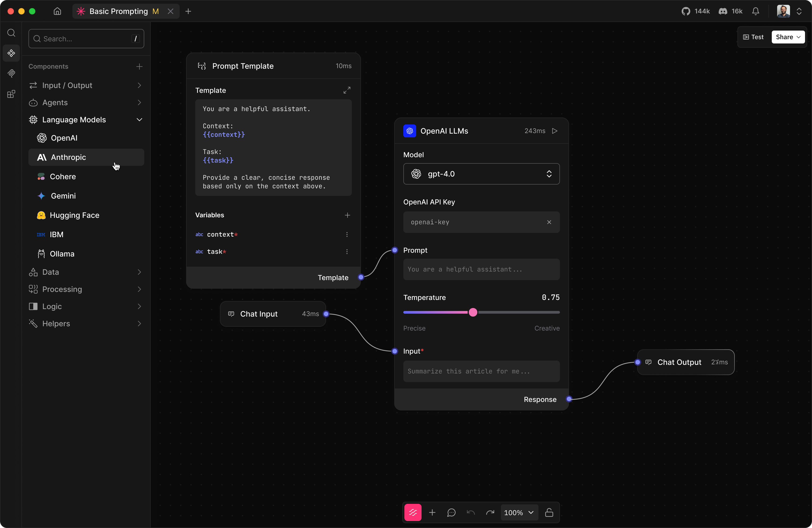812x528 pixels.
Task: Click the Temperature slider handle
Action: (473, 312)
